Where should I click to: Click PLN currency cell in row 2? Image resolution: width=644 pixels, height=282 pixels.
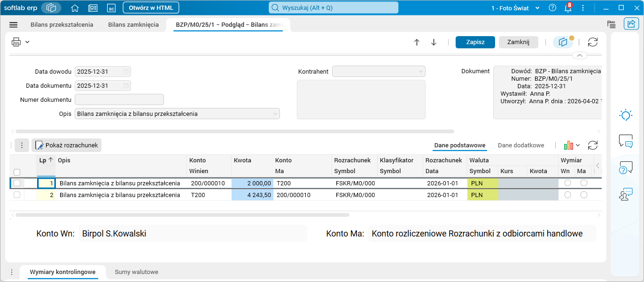click(483, 195)
